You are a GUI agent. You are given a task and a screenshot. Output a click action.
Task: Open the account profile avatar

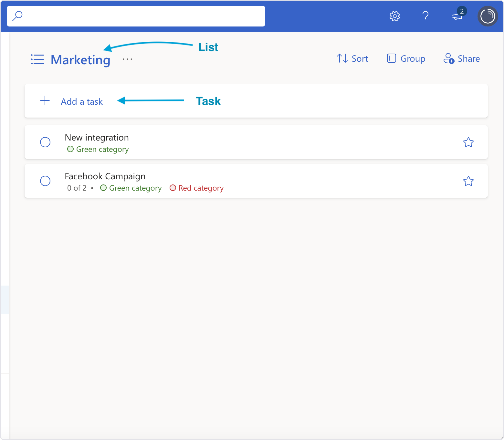tap(488, 16)
